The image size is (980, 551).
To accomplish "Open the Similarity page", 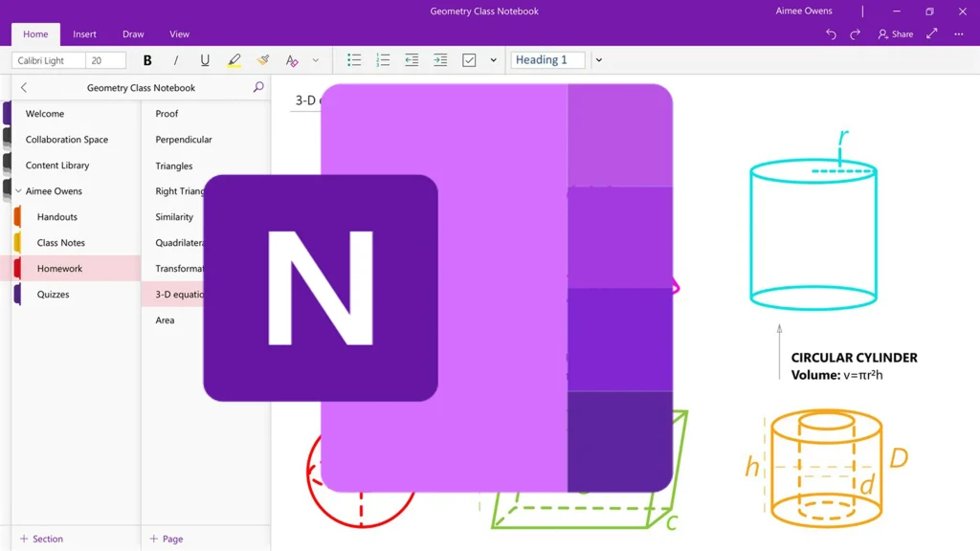I will [x=174, y=217].
